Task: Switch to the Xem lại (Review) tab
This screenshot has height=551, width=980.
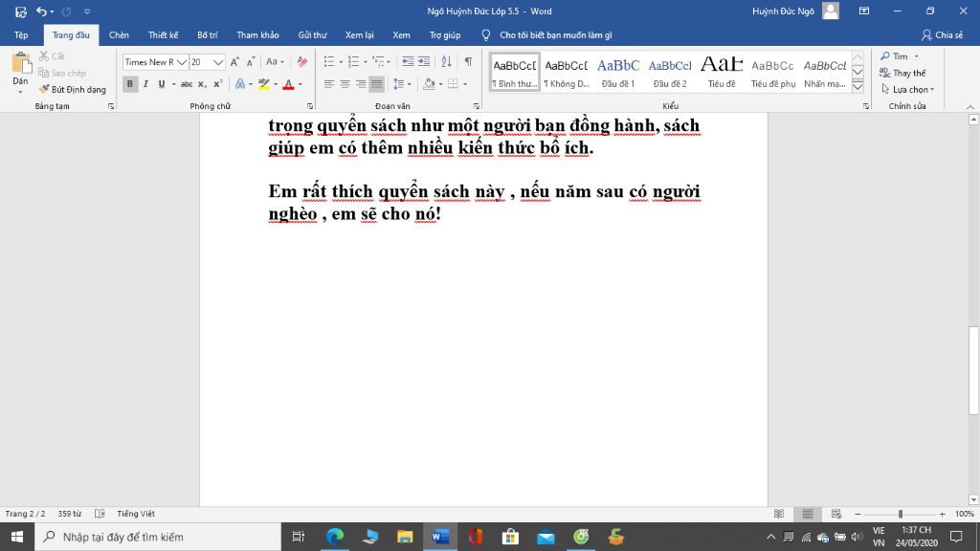Action: tap(360, 35)
